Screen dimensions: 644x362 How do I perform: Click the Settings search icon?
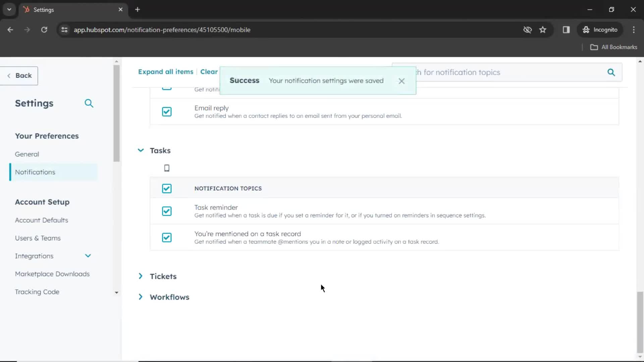[x=89, y=103]
